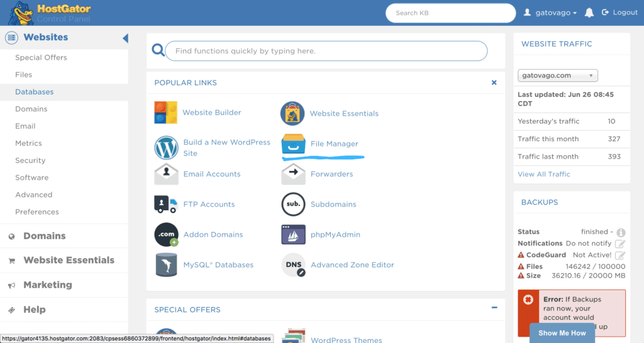
Task: Click the Yesterday's traffic row
Action: pos(571,121)
